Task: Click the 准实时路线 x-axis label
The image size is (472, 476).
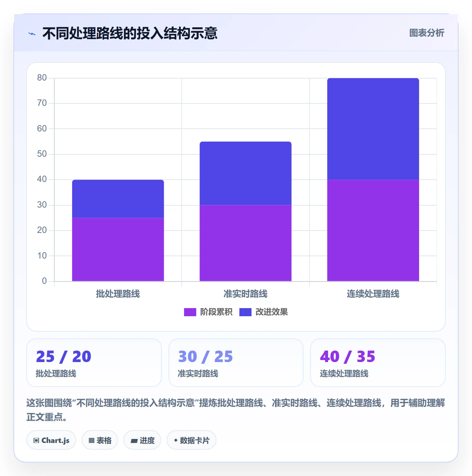Action: point(245,294)
